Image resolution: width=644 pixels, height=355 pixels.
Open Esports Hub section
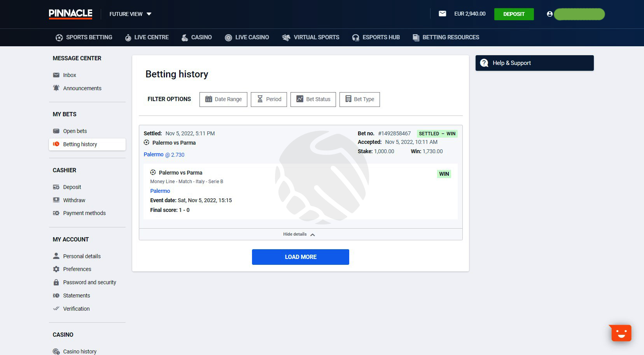[376, 37]
